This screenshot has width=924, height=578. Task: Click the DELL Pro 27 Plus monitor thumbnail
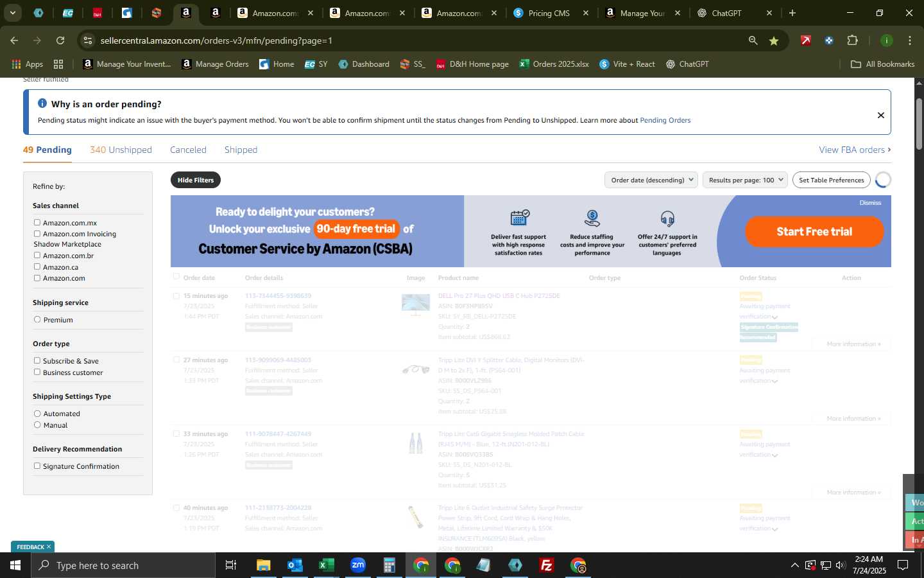416,304
